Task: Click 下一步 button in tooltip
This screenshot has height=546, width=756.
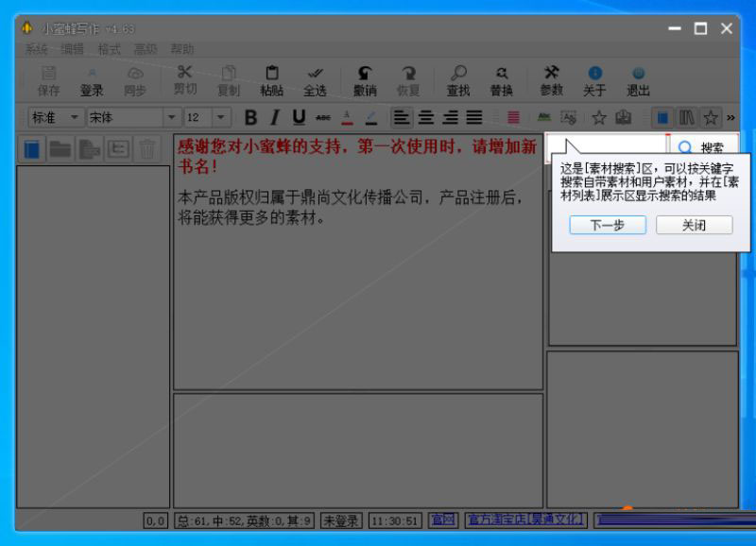Action: tap(608, 225)
